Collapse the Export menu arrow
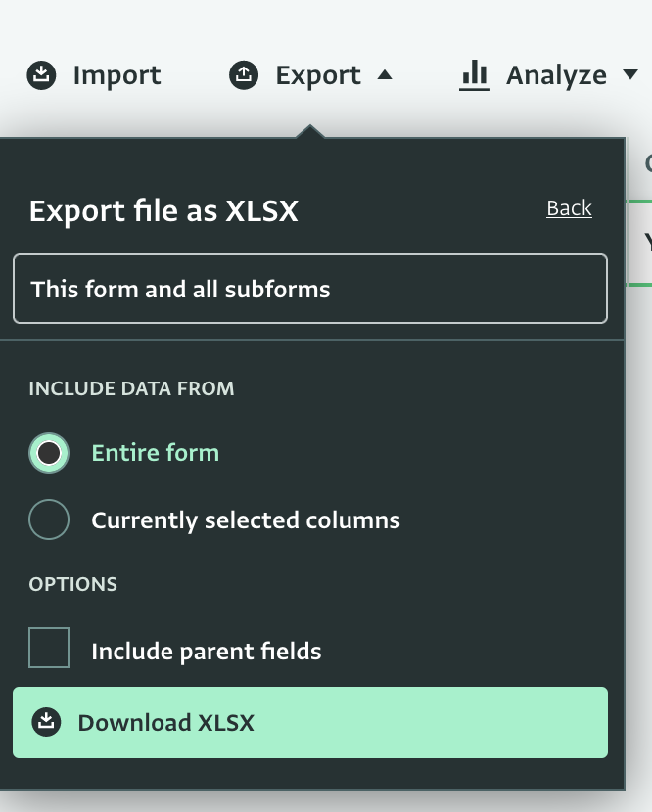 pos(385,75)
